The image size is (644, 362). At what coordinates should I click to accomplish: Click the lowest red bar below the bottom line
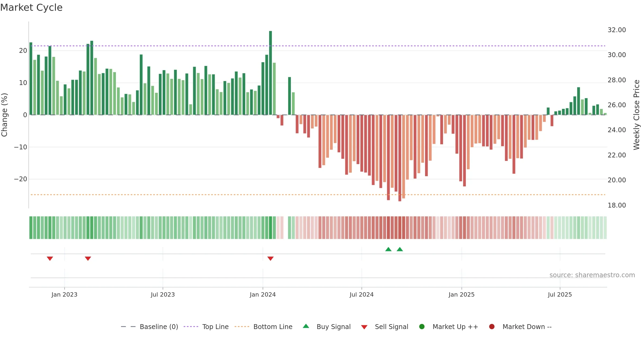(x=400, y=158)
